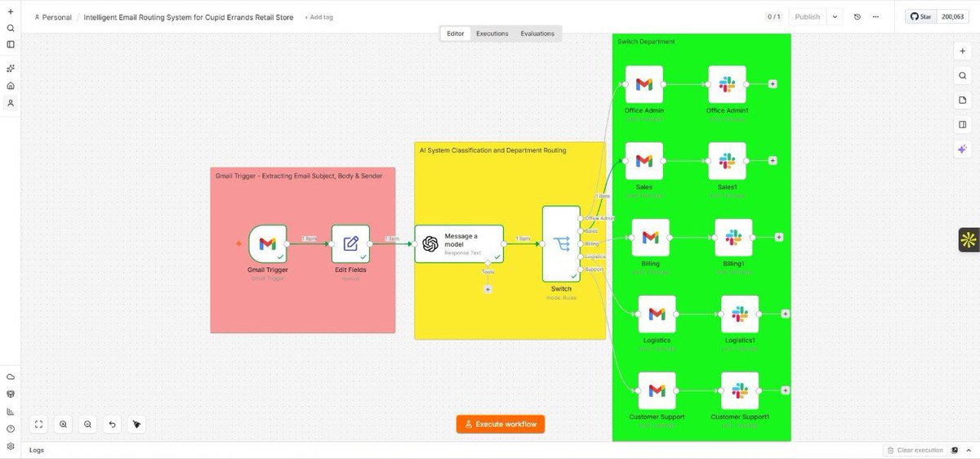The height and width of the screenshot is (459, 980).
Task: Open the cloud icon in left sidebar
Action: [11, 377]
